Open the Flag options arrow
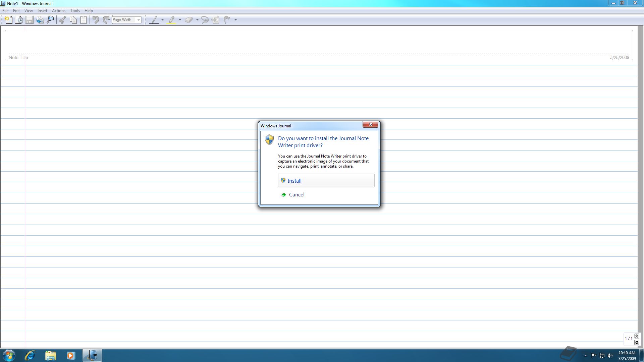 [235, 20]
